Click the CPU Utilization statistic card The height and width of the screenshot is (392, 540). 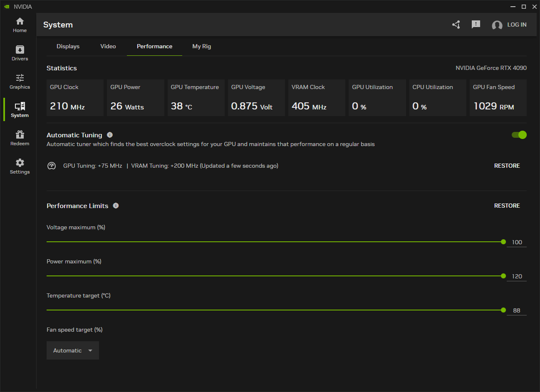(x=438, y=98)
